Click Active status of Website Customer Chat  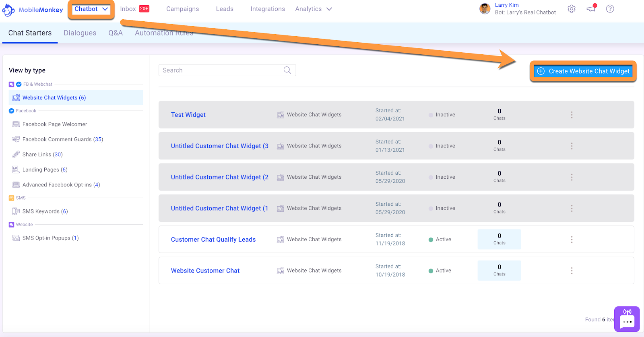[440, 271]
